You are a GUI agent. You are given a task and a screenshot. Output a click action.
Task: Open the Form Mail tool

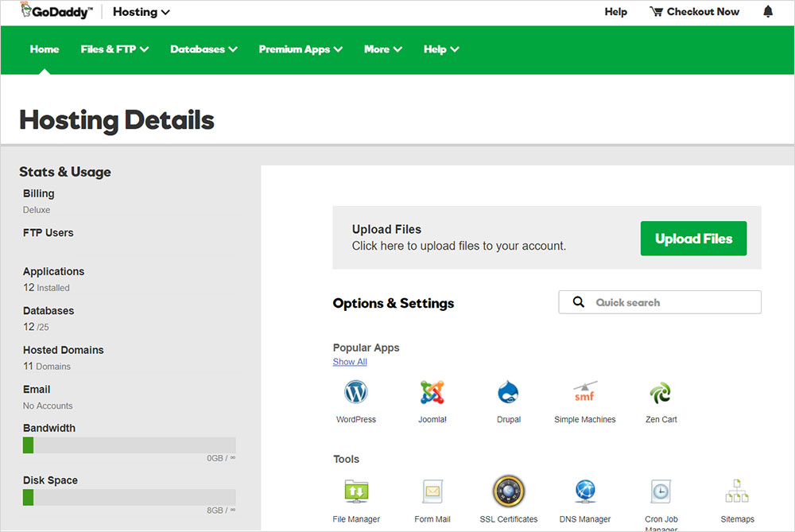(432, 491)
